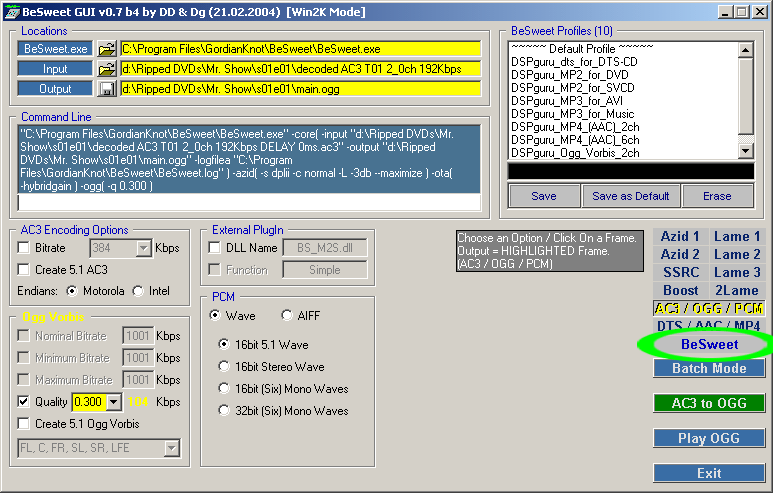Toggle the Maximum Bitrate checkbox
This screenshot has width=773, height=493.
click(x=24, y=380)
